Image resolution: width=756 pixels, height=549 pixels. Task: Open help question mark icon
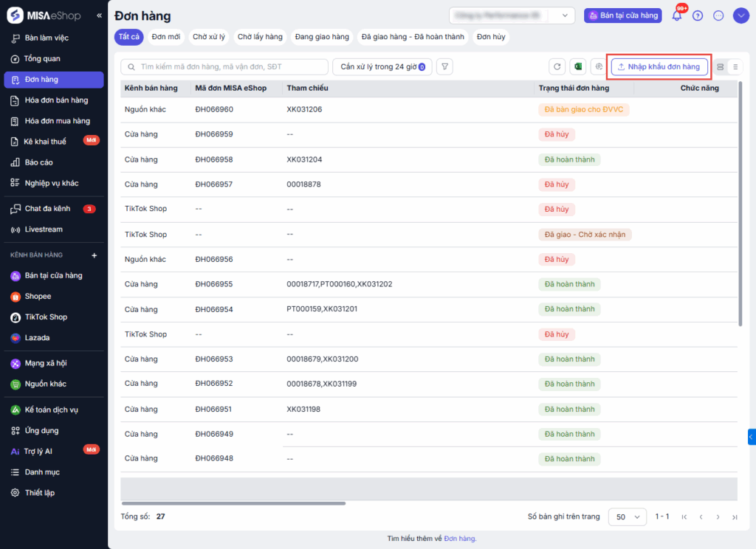point(698,16)
